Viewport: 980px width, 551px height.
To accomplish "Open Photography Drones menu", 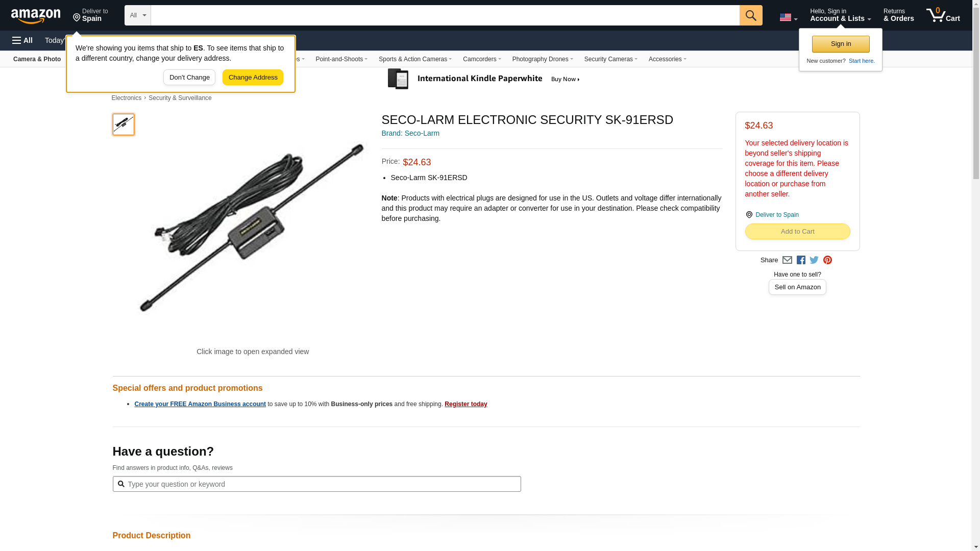I will coord(542,59).
